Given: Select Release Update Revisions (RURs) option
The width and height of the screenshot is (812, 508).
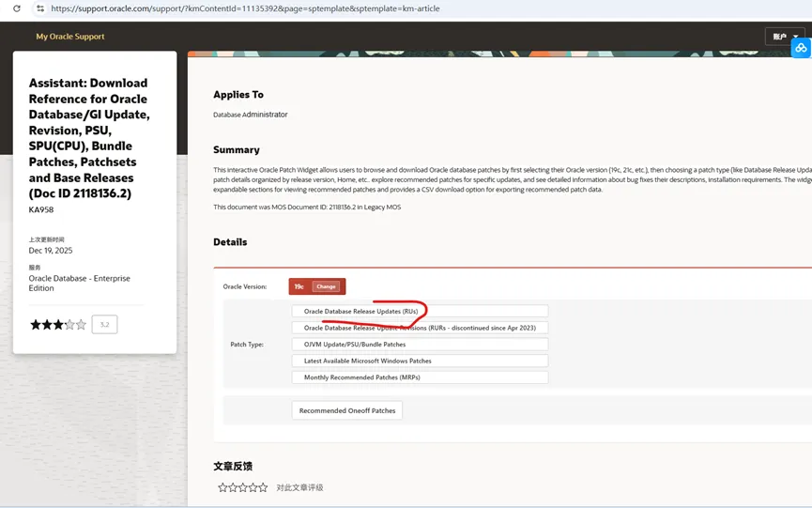Looking at the screenshot, I should click(x=420, y=328).
